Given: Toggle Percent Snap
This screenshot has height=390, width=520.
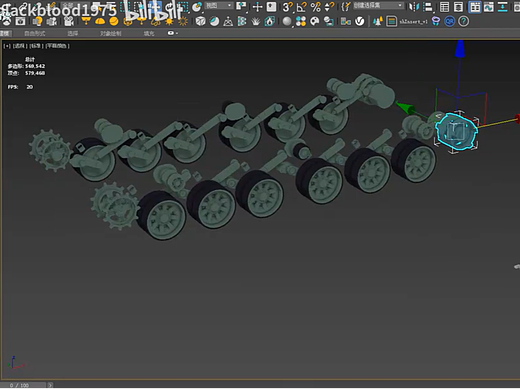Looking at the screenshot, I should 315,7.
